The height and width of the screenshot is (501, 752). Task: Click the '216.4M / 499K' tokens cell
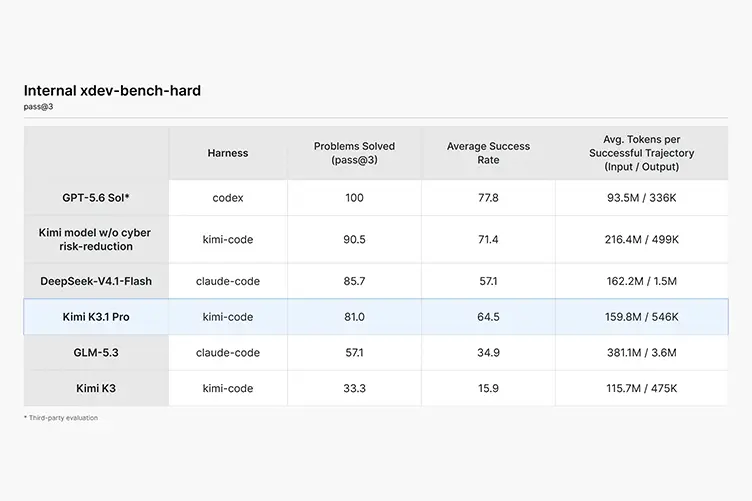pos(642,239)
